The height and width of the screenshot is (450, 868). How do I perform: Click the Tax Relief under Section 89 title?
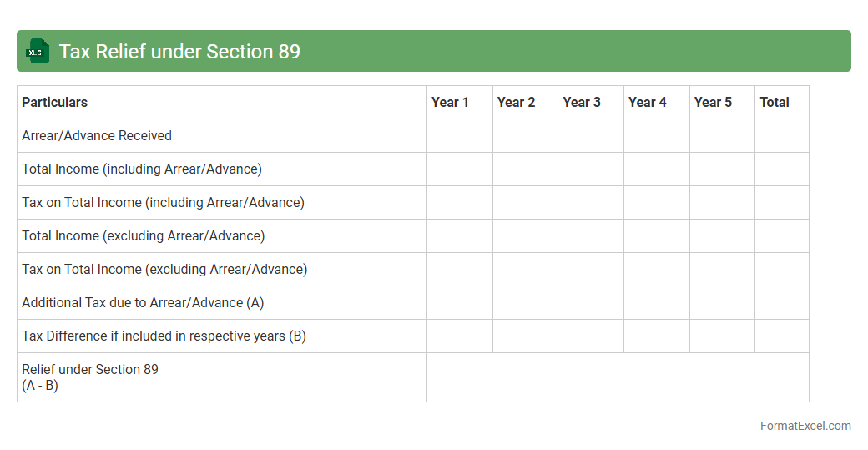pos(179,52)
